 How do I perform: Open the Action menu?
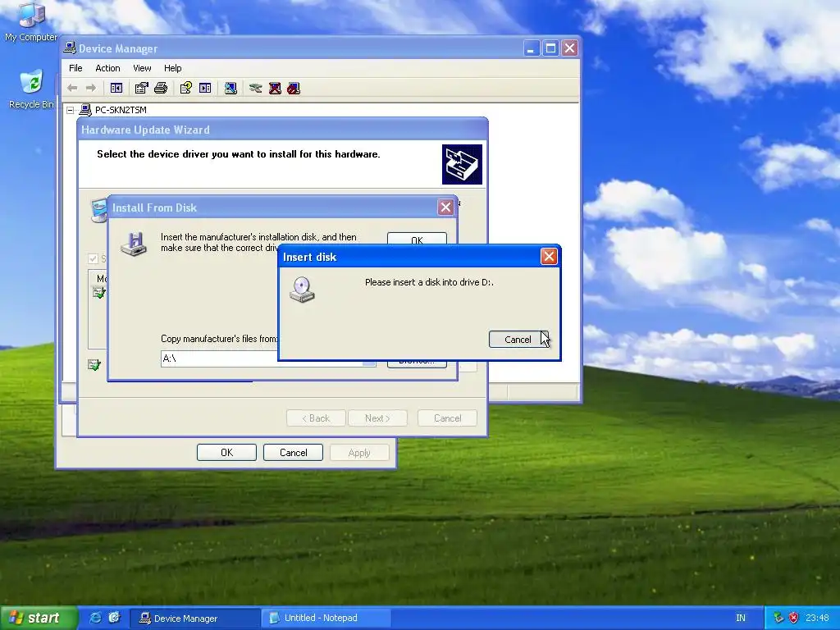[x=107, y=68]
